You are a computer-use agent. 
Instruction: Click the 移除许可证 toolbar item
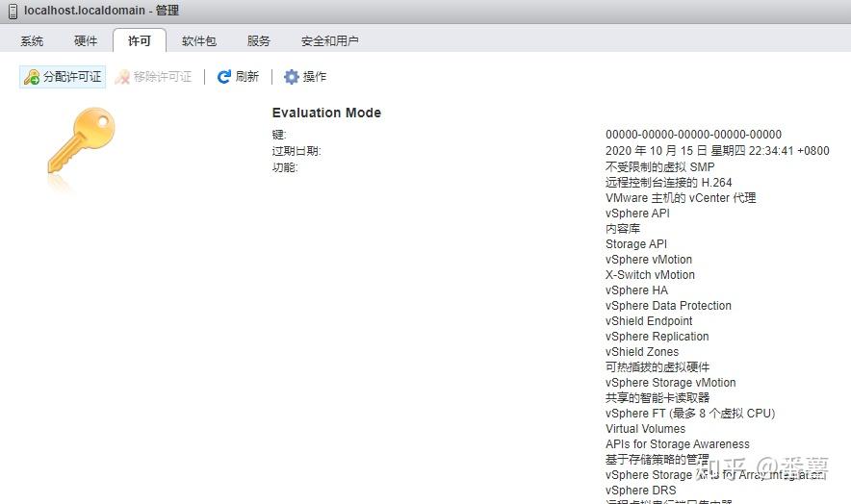[154, 77]
